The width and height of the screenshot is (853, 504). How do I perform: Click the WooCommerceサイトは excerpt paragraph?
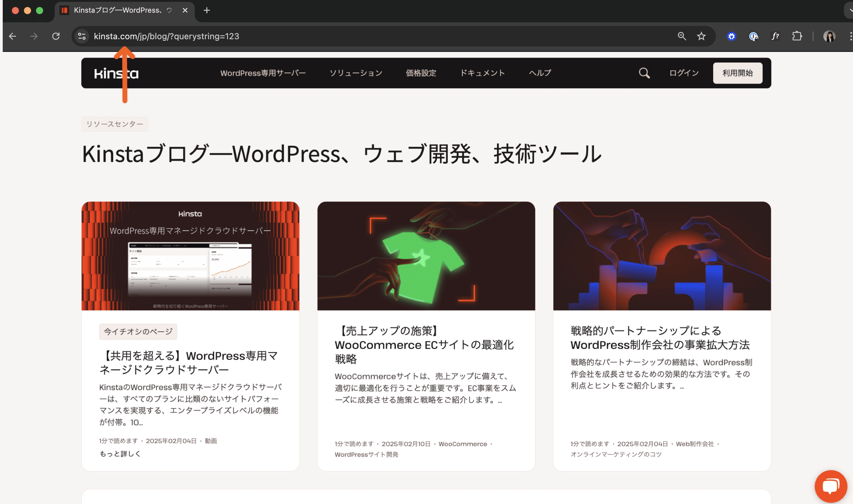425,388
